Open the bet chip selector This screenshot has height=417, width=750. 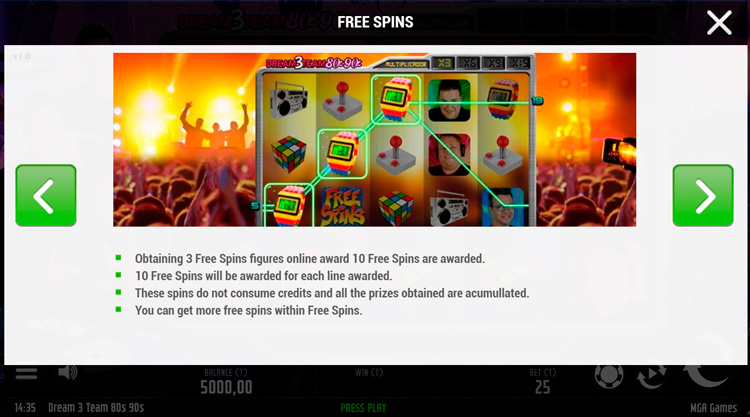[x=609, y=375]
